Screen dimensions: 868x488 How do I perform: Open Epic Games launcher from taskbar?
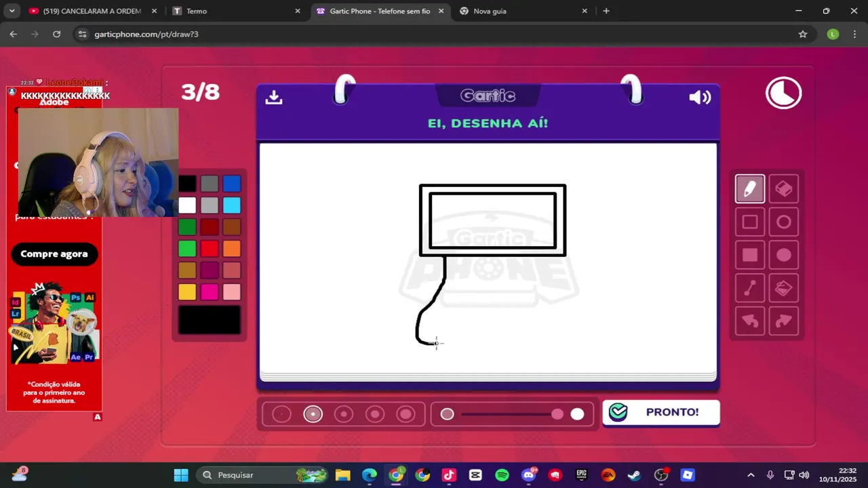pos(582,475)
